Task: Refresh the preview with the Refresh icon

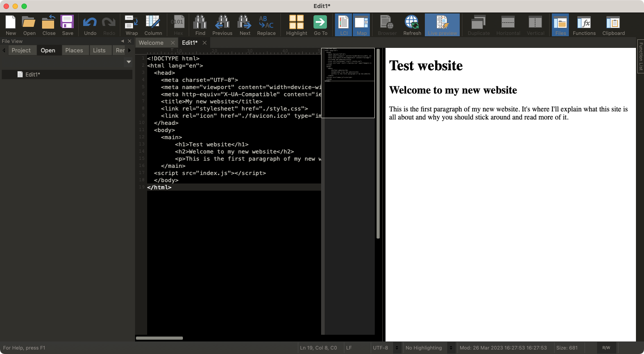Action: tap(412, 25)
